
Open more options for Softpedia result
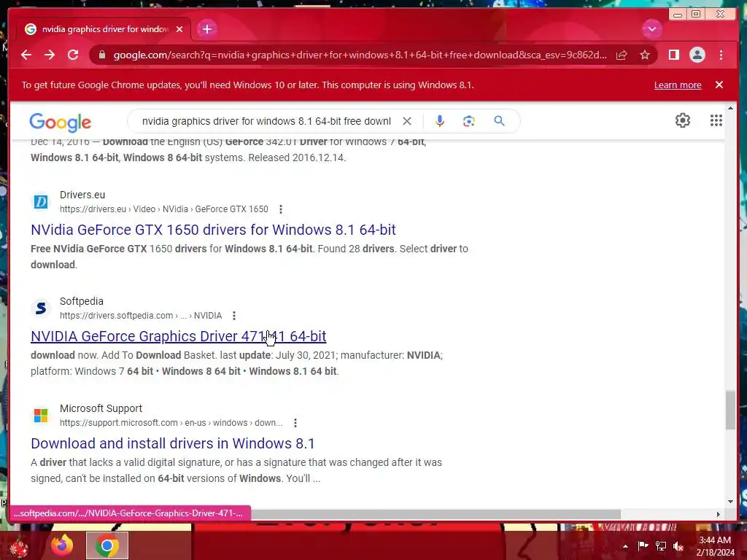pyautogui.click(x=234, y=316)
